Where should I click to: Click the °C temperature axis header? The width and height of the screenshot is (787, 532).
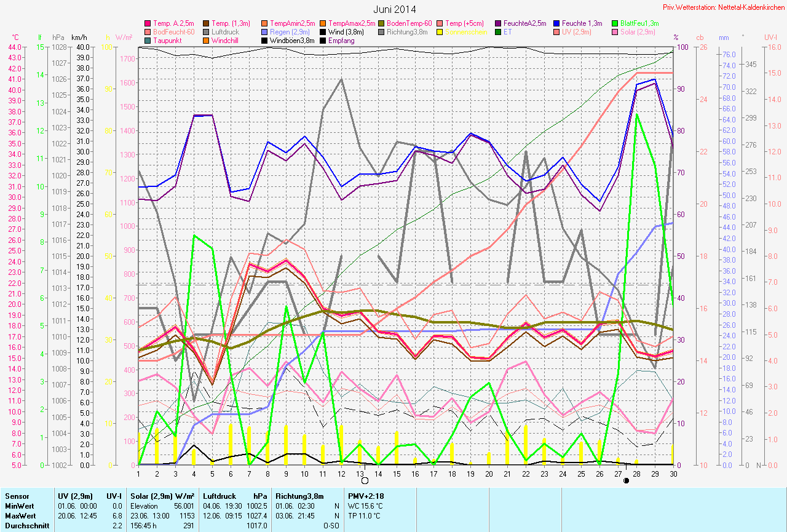coord(15,38)
